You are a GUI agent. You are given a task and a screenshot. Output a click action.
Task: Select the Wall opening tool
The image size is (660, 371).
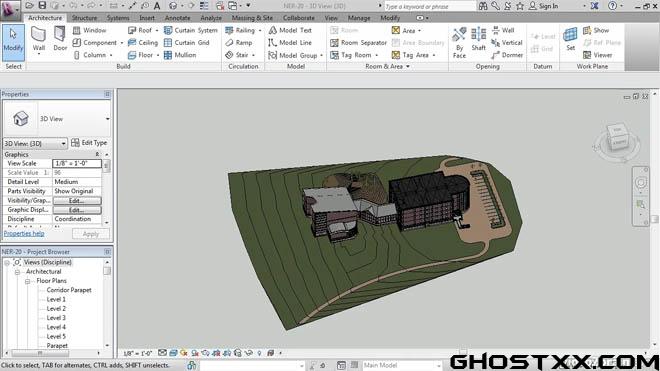tap(503, 30)
